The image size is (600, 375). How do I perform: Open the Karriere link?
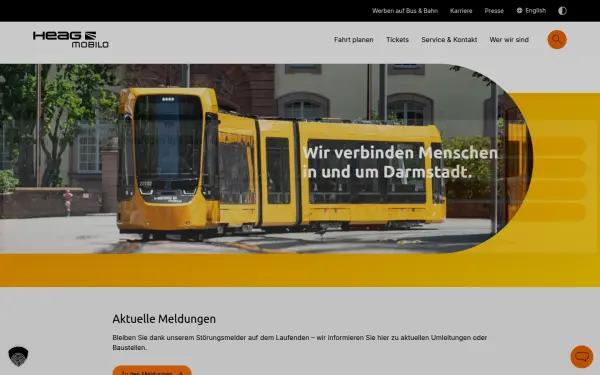pos(461,11)
